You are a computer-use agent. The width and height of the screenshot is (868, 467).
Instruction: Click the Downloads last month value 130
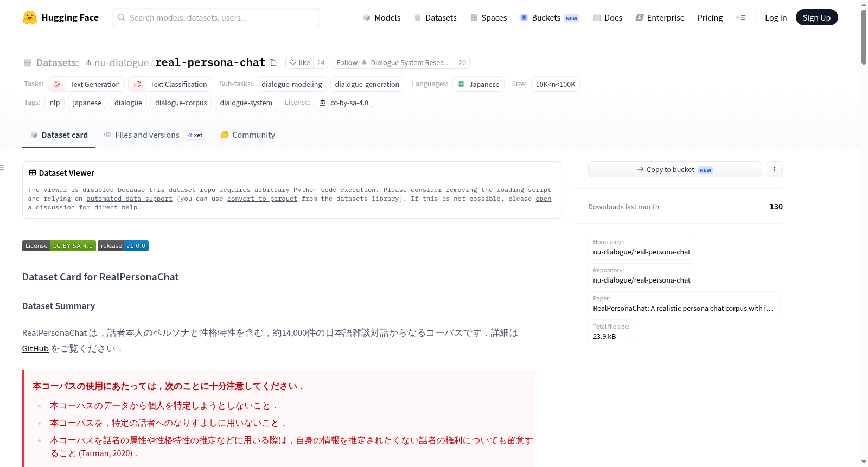tap(776, 207)
